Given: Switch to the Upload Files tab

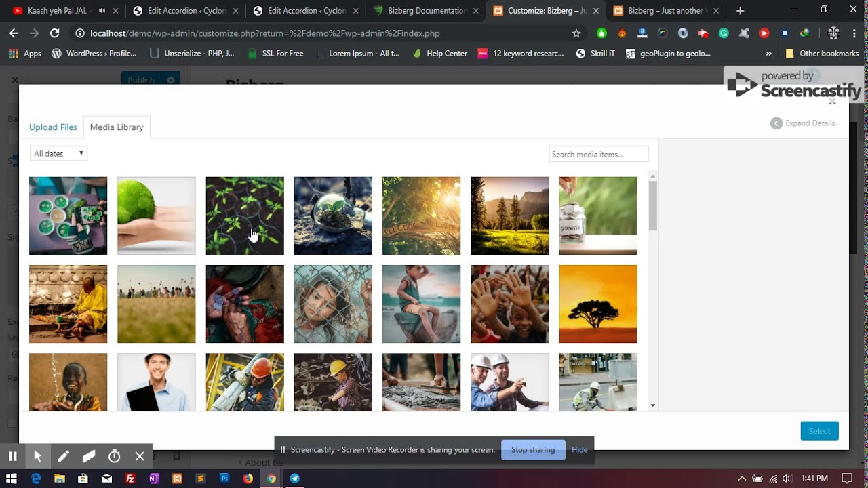Looking at the screenshot, I should pyautogui.click(x=53, y=127).
